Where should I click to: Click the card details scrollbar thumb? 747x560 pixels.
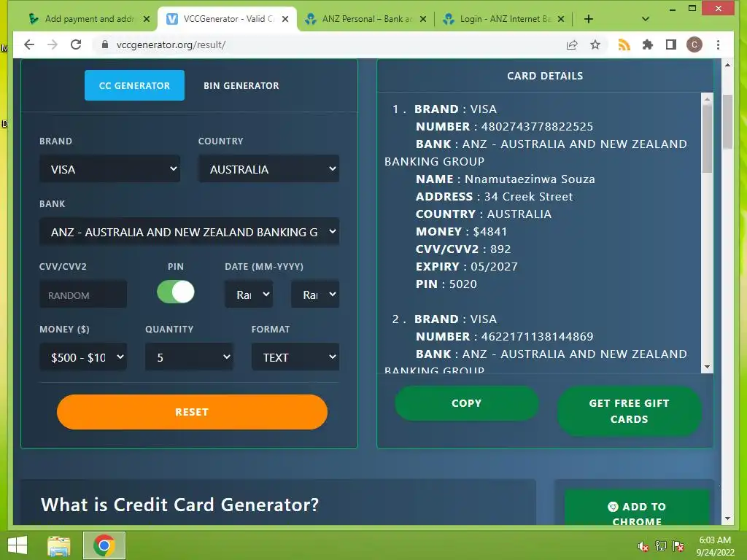pyautogui.click(x=707, y=139)
